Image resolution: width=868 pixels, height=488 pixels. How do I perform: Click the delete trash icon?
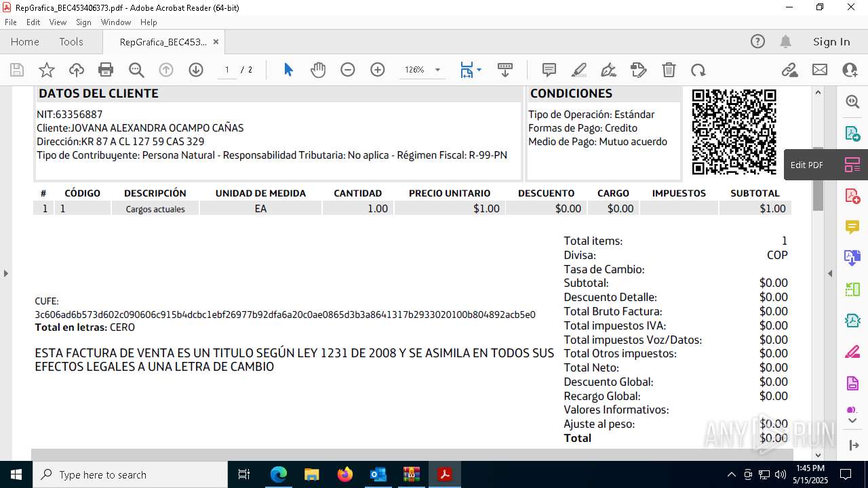[669, 70]
